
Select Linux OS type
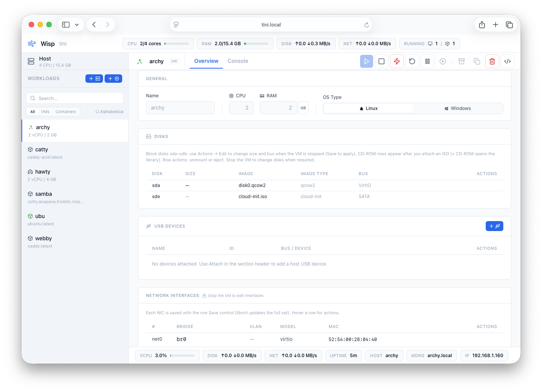click(x=368, y=108)
